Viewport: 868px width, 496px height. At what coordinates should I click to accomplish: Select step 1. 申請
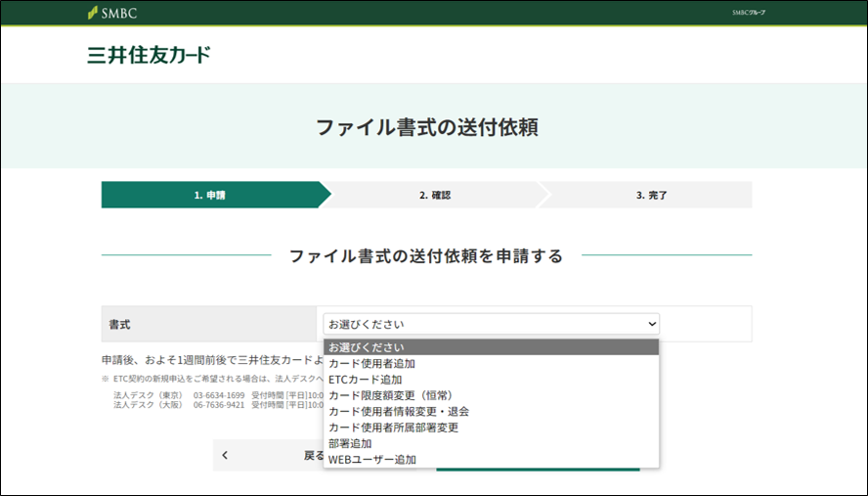pos(216,195)
